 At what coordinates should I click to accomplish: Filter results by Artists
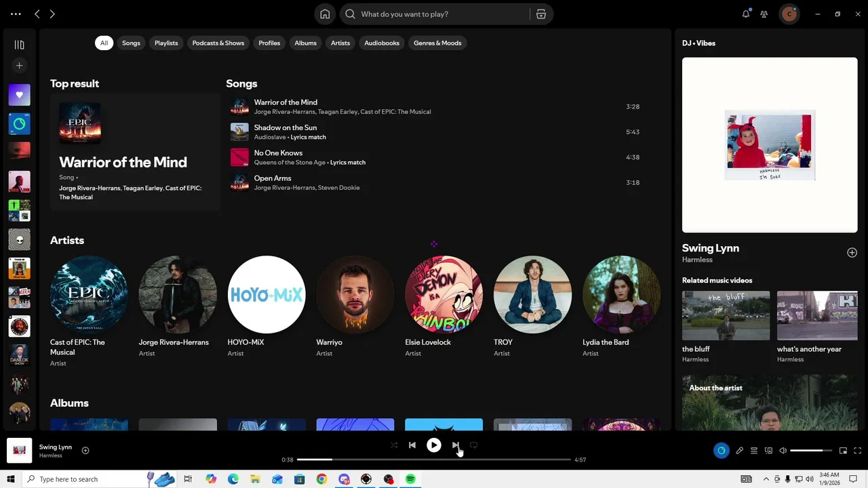coord(340,43)
